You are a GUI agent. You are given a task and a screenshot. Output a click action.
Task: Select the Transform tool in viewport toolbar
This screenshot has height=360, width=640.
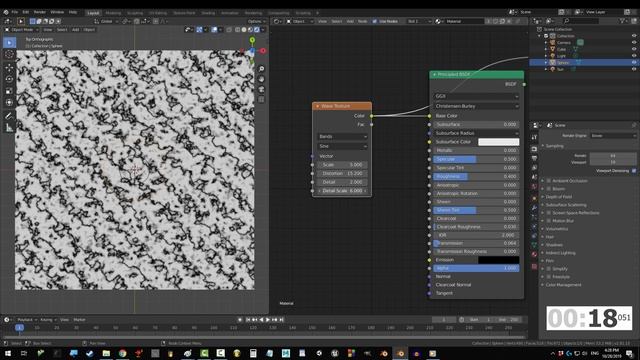9,102
